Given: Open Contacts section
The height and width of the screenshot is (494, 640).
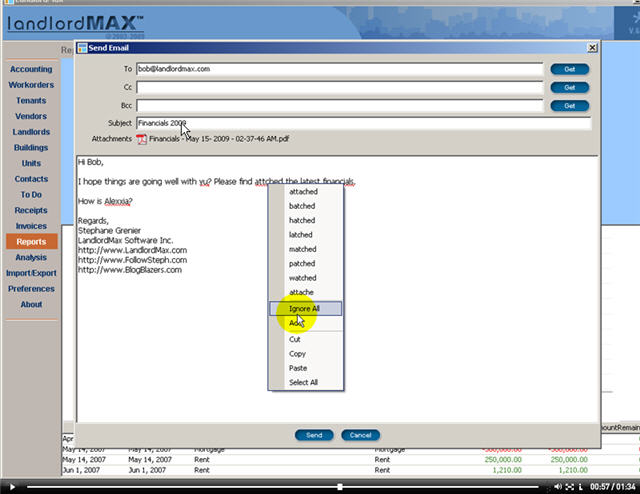Looking at the screenshot, I should pyautogui.click(x=31, y=179).
